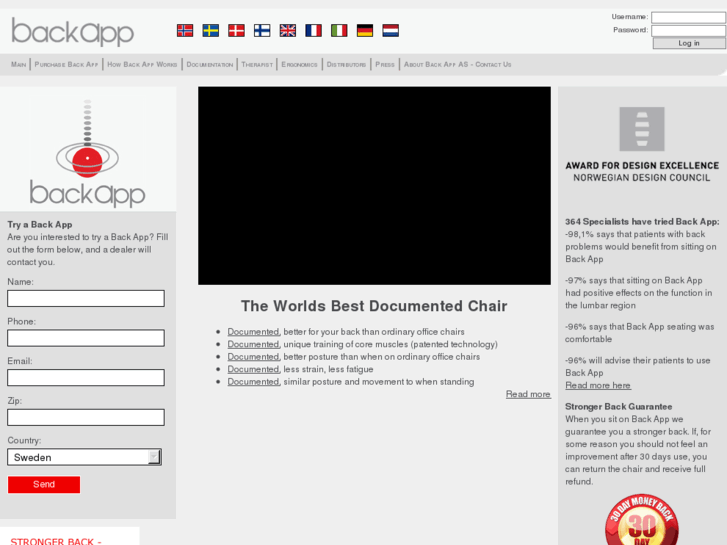
Task: Focus the Password input field
Action: (688, 31)
